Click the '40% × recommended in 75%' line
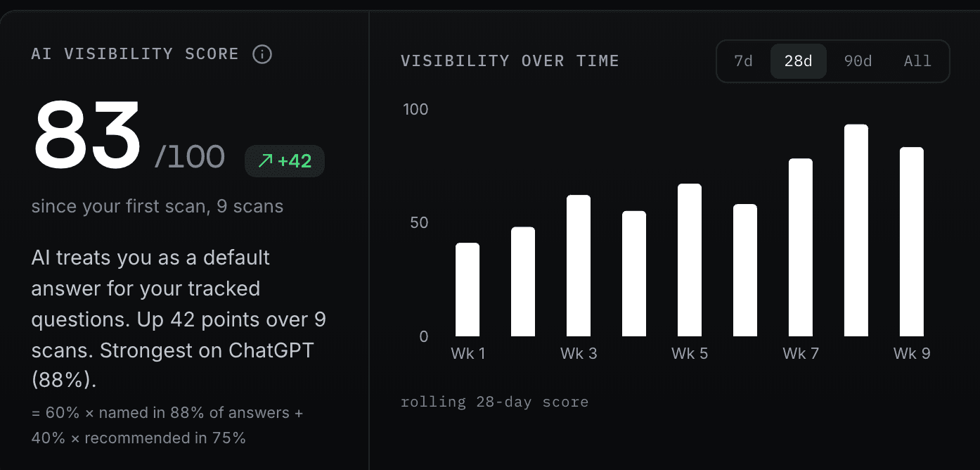This screenshot has width=980, height=470. [x=138, y=438]
